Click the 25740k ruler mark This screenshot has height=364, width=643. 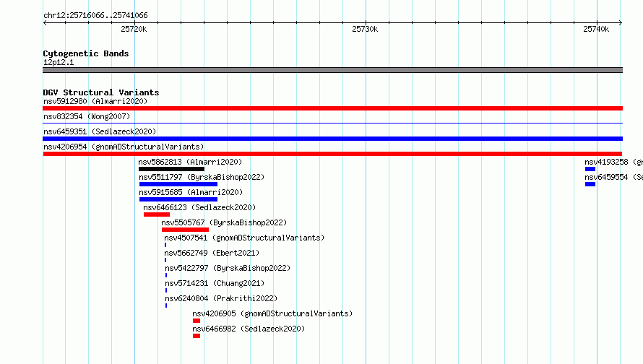click(596, 29)
